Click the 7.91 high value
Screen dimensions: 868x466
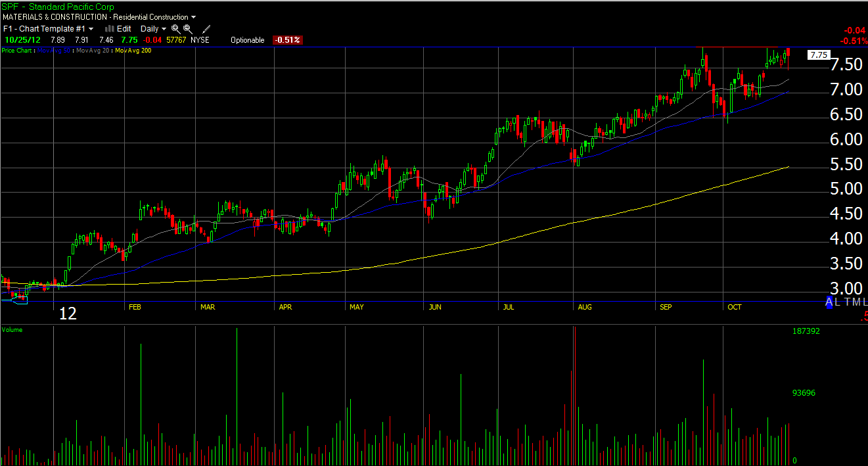coord(83,40)
